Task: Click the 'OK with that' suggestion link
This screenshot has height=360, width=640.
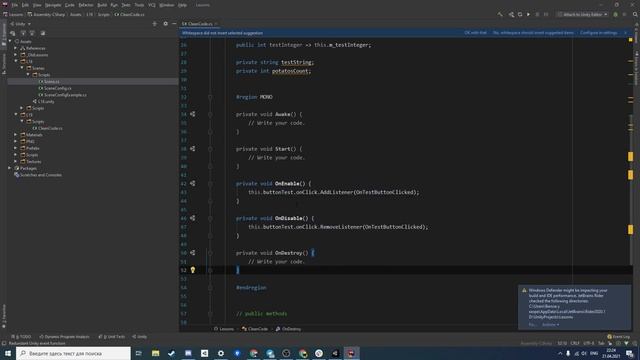Action: pos(476,33)
